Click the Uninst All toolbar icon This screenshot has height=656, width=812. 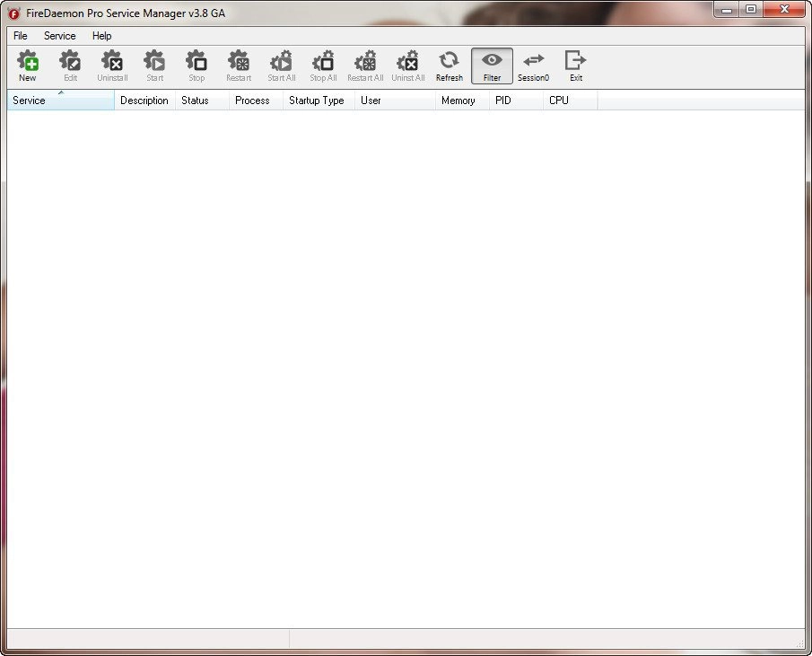click(408, 66)
